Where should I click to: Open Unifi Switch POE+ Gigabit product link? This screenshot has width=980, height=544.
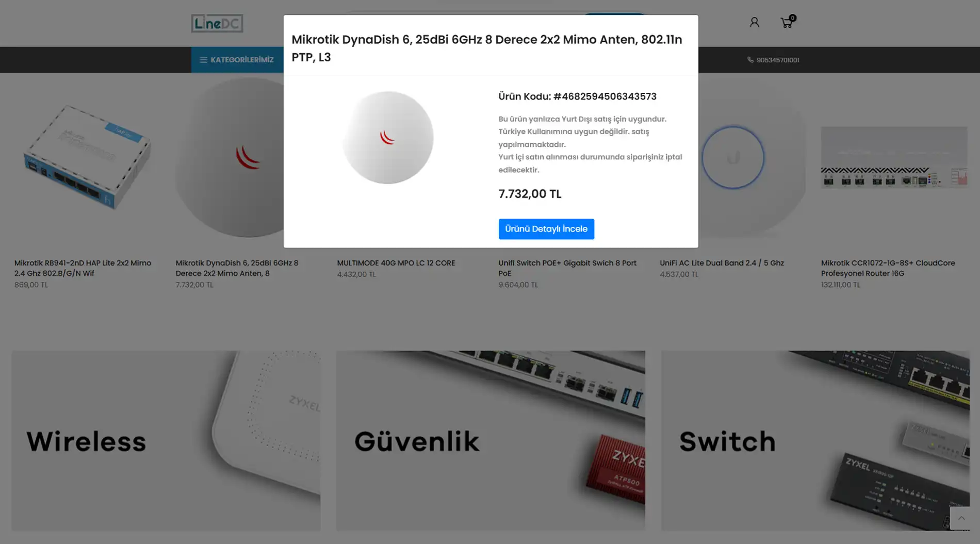pos(567,268)
